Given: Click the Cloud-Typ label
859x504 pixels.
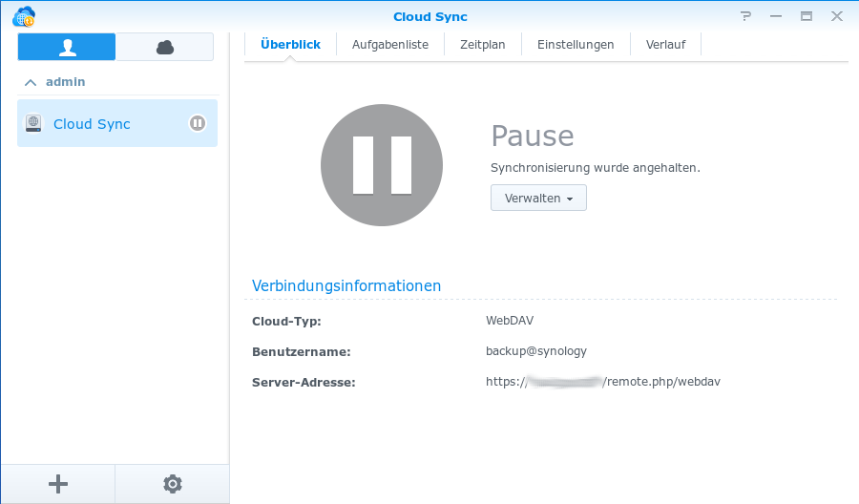Looking at the screenshot, I should [286, 322].
